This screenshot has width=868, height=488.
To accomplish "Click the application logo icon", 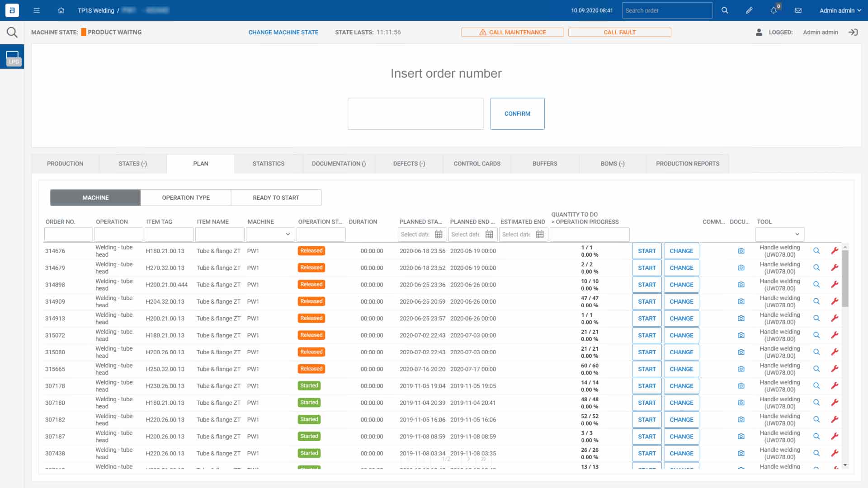I will tap(12, 10).
